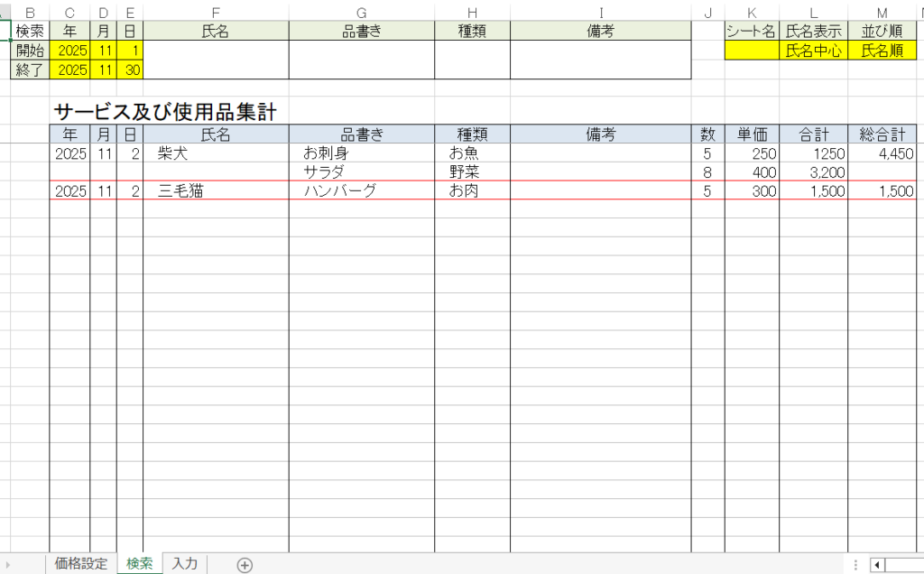Click the horizontal scrollbar left arrow
This screenshot has height=574, width=924.
877,565
